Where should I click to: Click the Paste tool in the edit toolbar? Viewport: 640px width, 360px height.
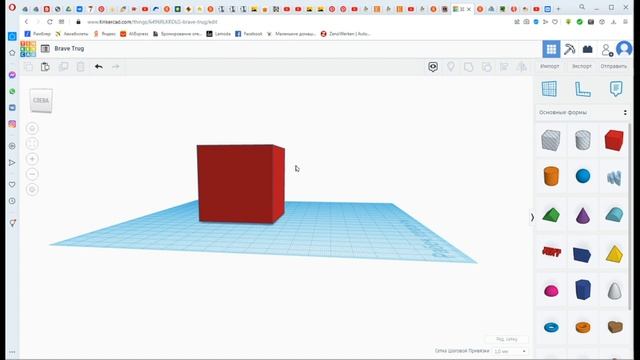(x=45, y=67)
